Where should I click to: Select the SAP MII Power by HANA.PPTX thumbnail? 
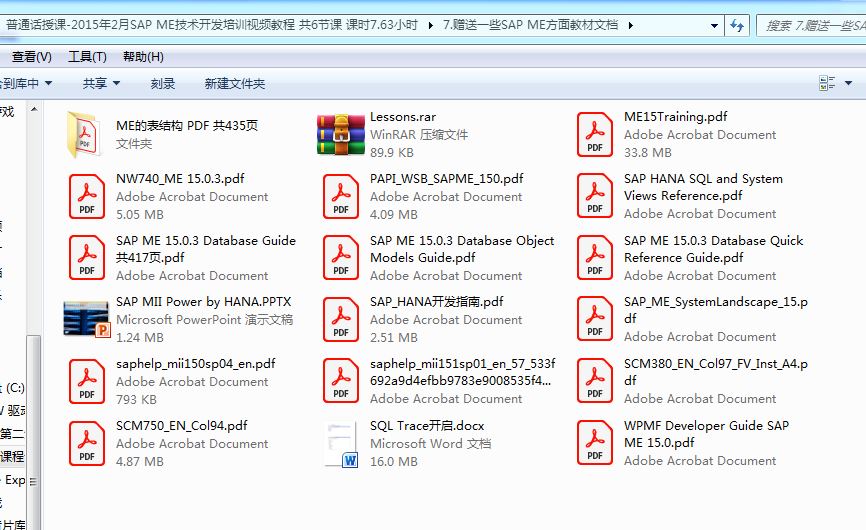[87, 319]
